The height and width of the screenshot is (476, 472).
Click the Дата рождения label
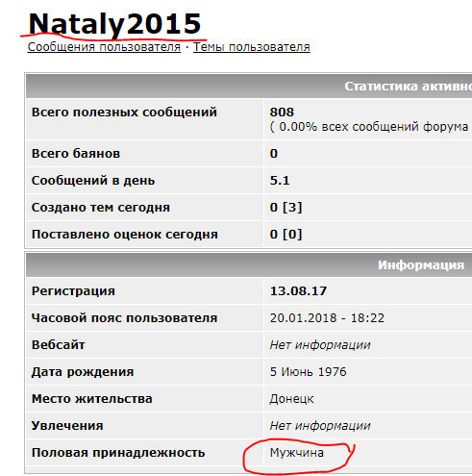coord(83,372)
